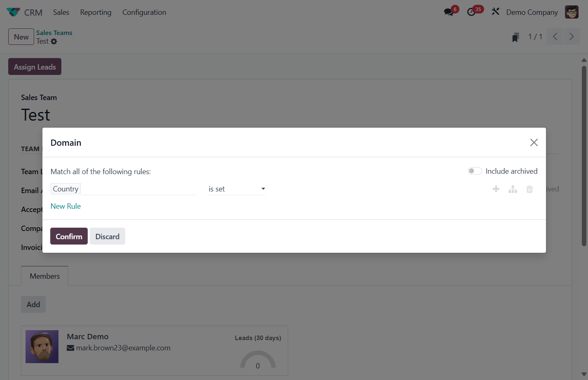This screenshot has width=588, height=380.
Task: Add a new rule plus icon
Action: (496, 189)
